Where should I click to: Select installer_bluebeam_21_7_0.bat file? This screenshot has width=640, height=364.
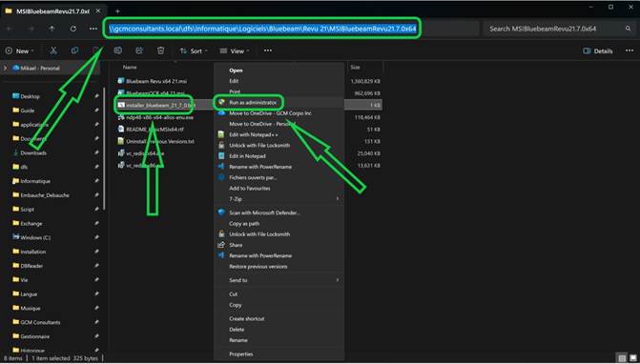tap(160, 105)
